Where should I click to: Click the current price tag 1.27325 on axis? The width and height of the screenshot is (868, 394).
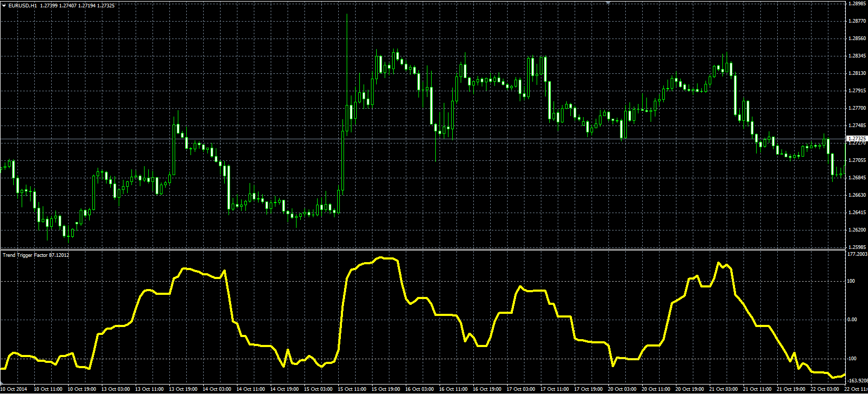click(856, 138)
